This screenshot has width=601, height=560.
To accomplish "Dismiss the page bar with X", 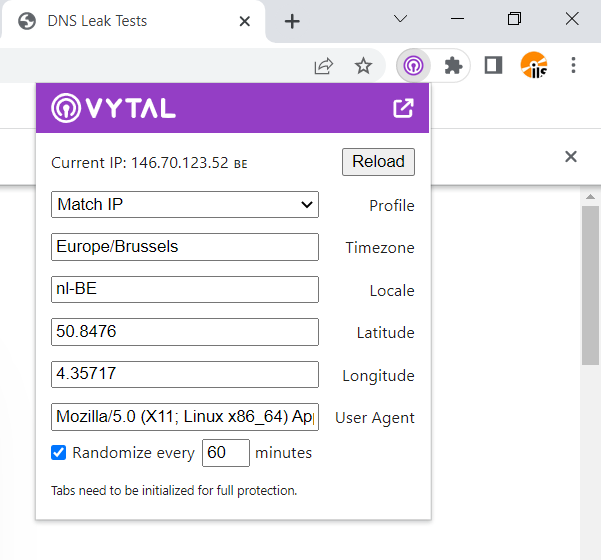I will (571, 157).
